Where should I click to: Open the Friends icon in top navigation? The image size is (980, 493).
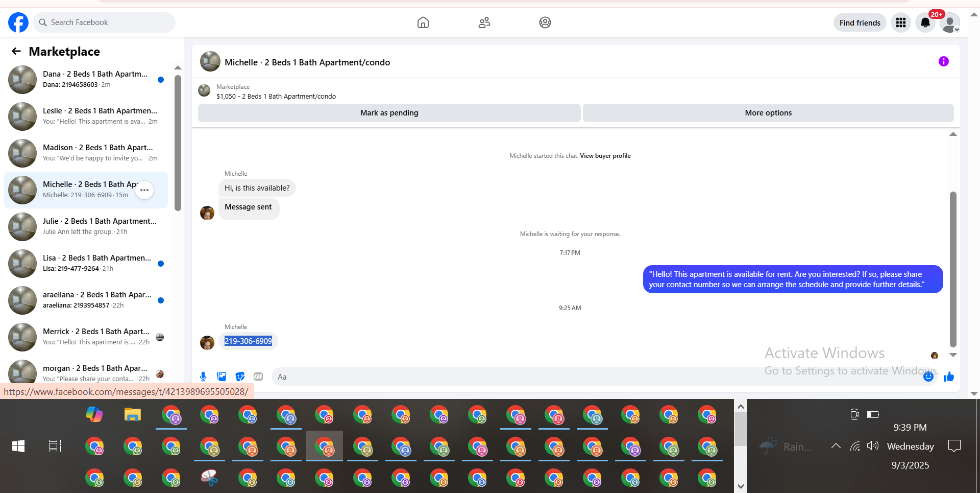tap(484, 22)
